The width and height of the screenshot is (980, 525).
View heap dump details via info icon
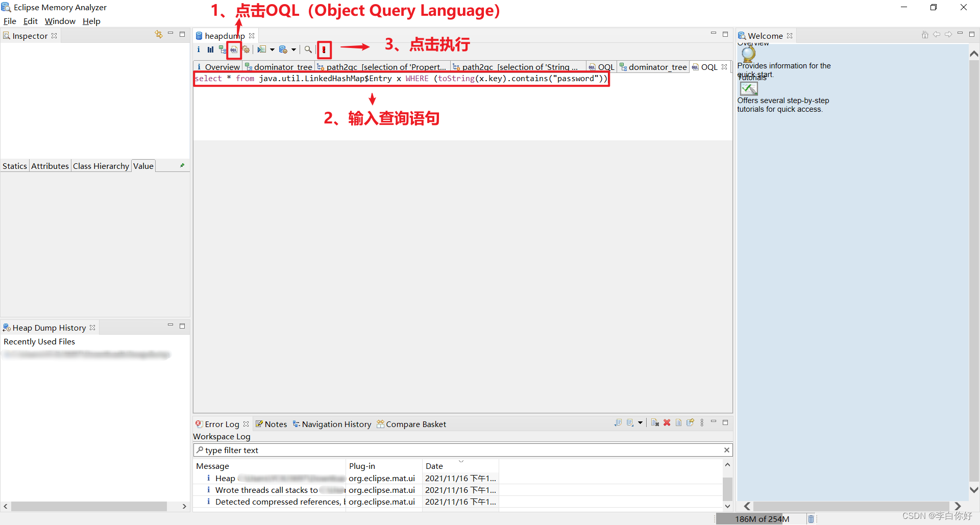click(199, 49)
